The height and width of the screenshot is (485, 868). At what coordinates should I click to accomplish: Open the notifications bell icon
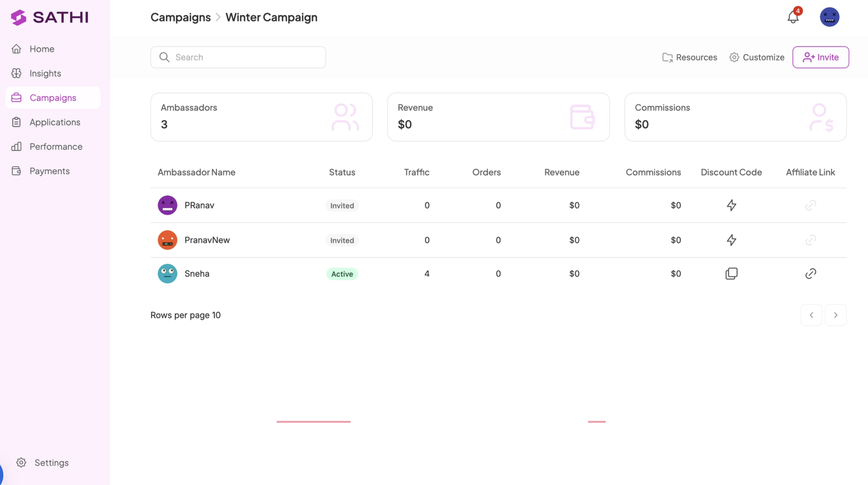point(793,17)
